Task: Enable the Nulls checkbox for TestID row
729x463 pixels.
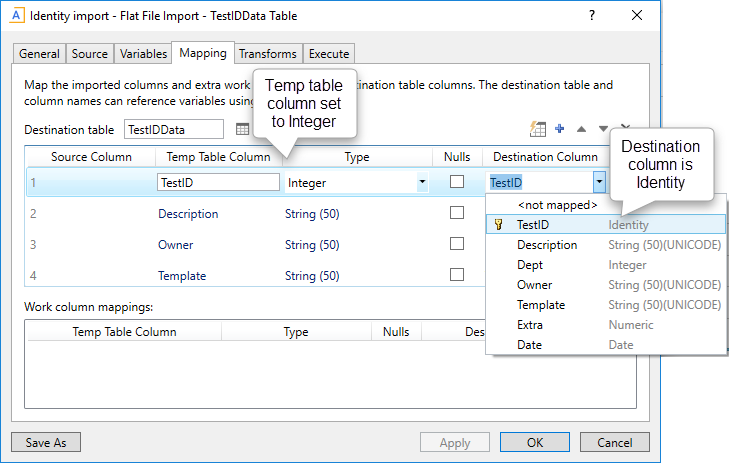Action: coord(456,182)
